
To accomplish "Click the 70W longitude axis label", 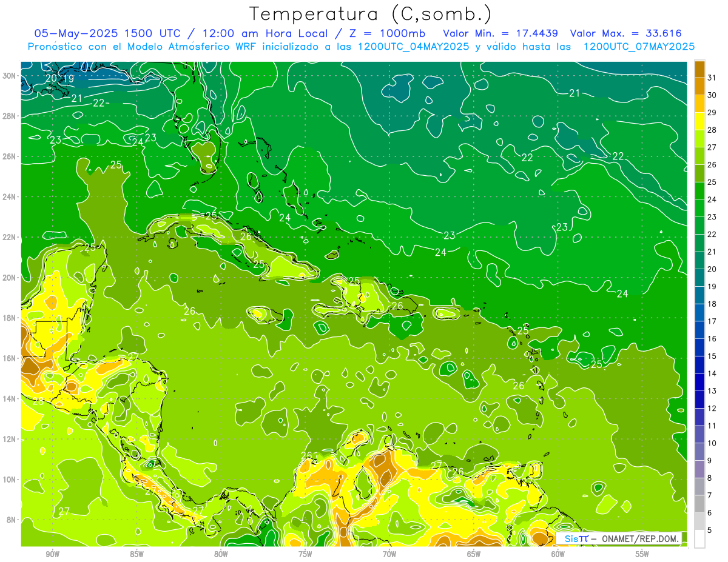I will click(389, 554).
